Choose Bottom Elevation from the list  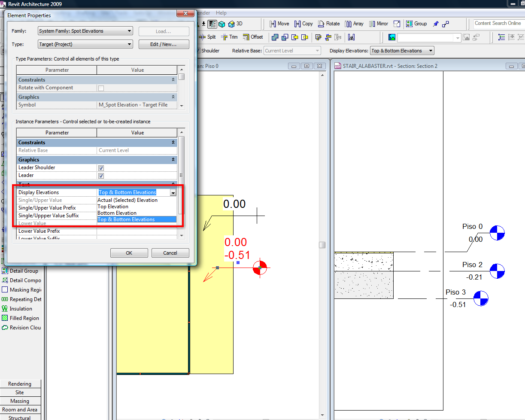pyautogui.click(x=117, y=213)
